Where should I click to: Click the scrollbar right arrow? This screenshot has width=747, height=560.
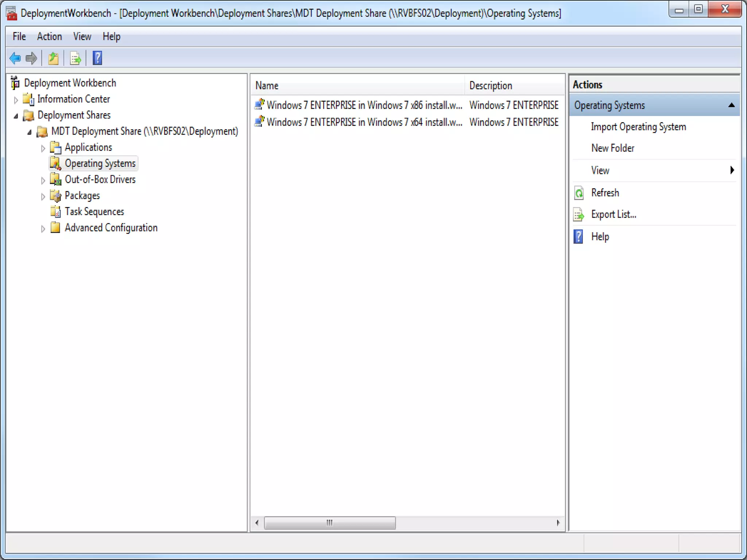(x=558, y=523)
